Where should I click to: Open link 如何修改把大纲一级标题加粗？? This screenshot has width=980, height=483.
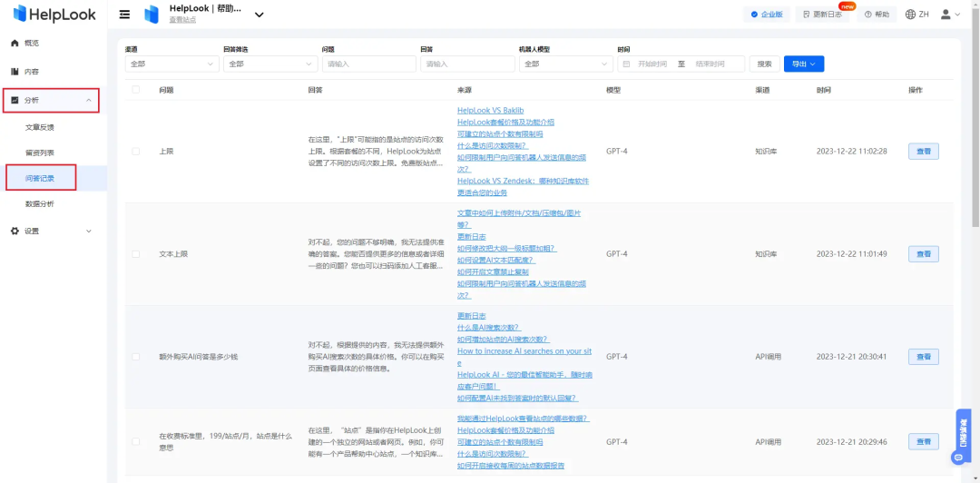coord(507,249)
